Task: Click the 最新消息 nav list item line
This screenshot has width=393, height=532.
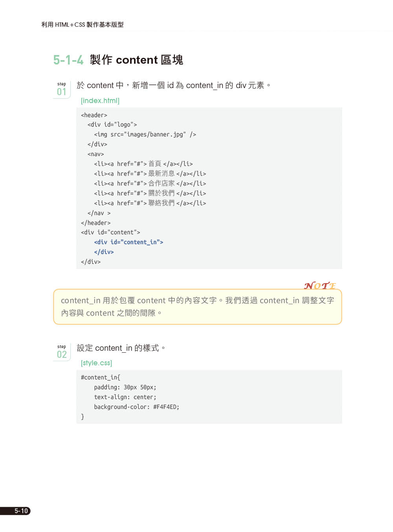Action: tap(150, 174)
